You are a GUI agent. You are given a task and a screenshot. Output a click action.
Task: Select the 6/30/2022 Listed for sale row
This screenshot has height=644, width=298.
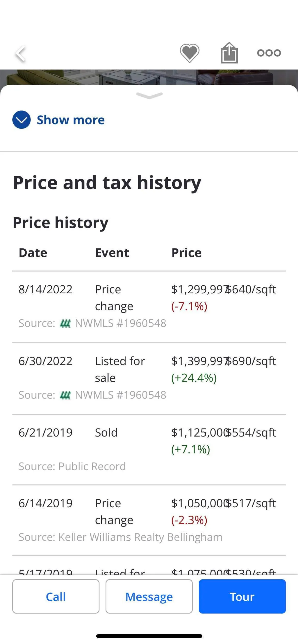(x=149, y=369)
